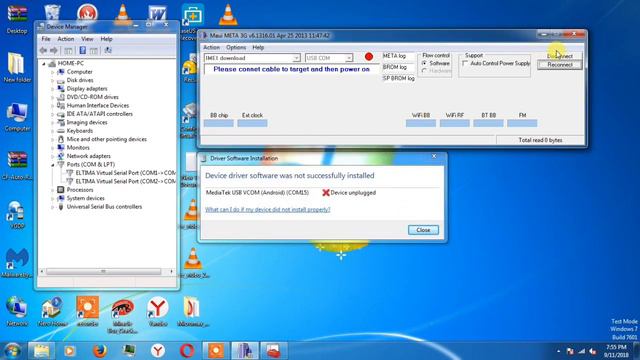The width and height of the screenshot is (640, 360).
Task: Select Display adapters in device tree
Action: [87, 89]
